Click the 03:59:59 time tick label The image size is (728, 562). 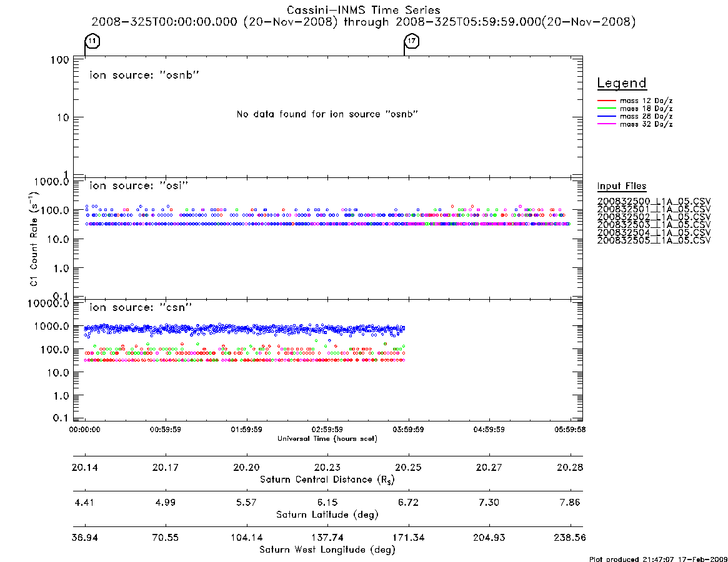(x=408, y=430)
